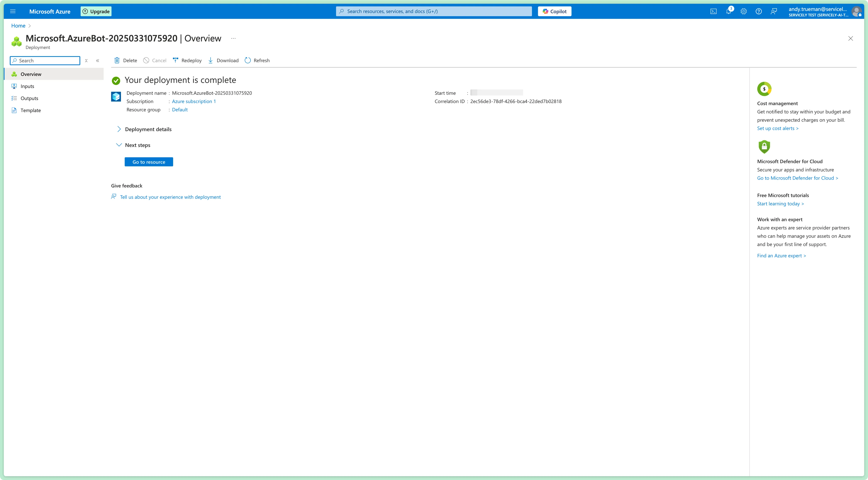The image size is (868, 480).
Task: Close the deployment blade
Action: pos(850,38)
